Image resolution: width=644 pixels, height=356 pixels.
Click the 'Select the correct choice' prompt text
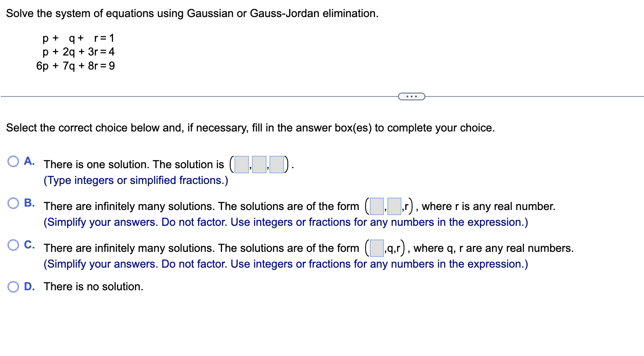250,128
